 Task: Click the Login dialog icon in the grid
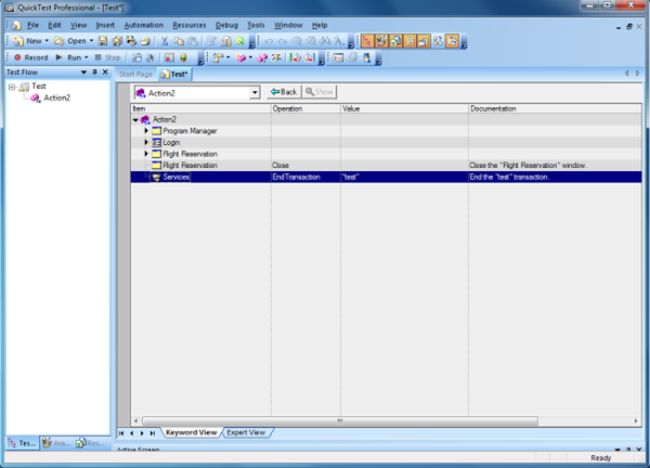(156, 143)
